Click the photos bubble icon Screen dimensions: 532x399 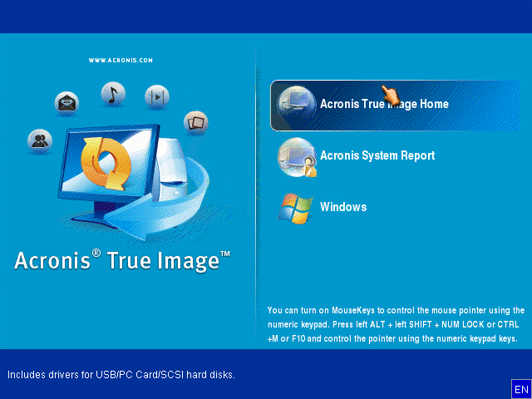pyautogui.click(x=196, y=123)
